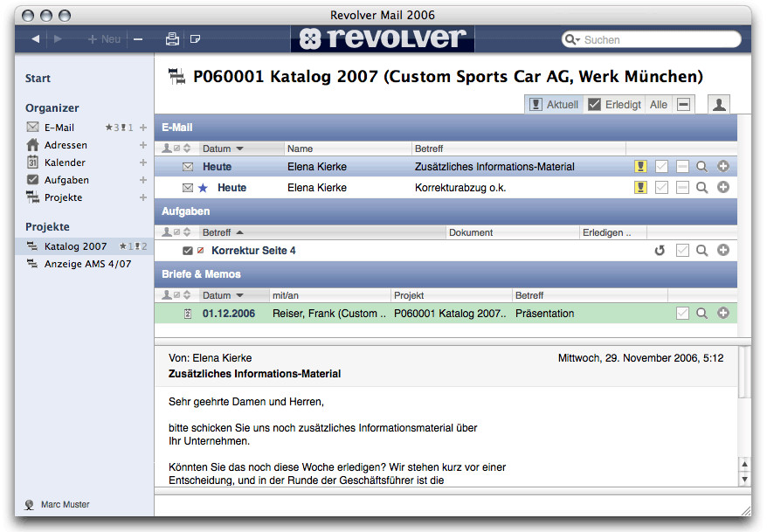Click the blue star on the Korrekturabzug email
The image size is (767, 532).
(x=203, y=188)
